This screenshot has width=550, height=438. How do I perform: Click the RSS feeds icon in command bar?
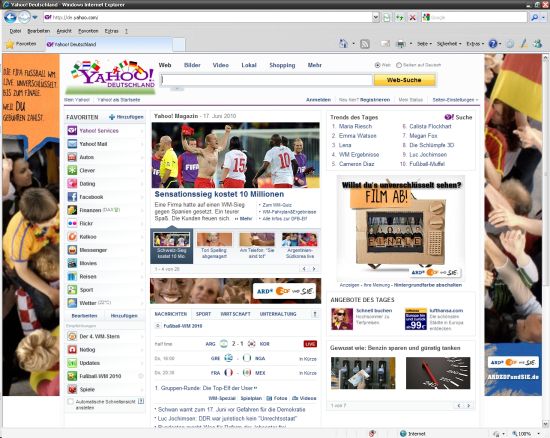(365, 44)
